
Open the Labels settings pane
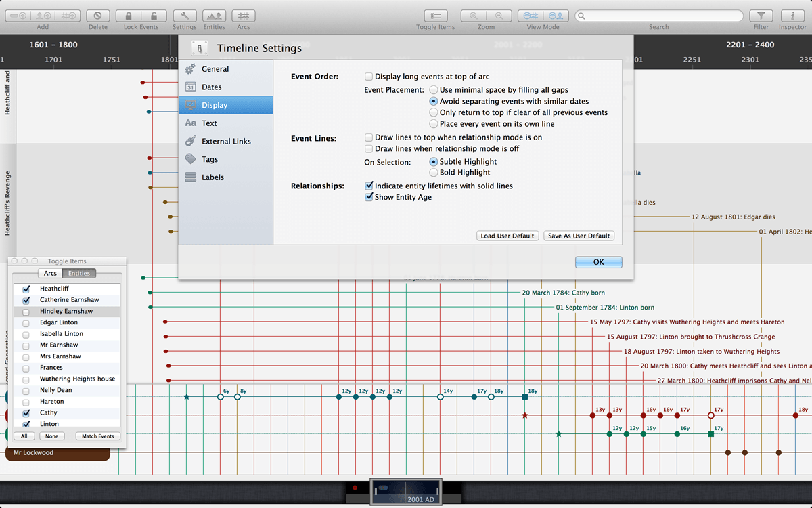coord(226,177)
